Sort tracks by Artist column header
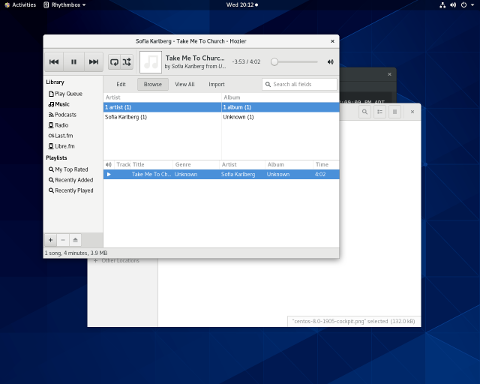The width and height of the screenshot is (480, 384). coord(242,165)
